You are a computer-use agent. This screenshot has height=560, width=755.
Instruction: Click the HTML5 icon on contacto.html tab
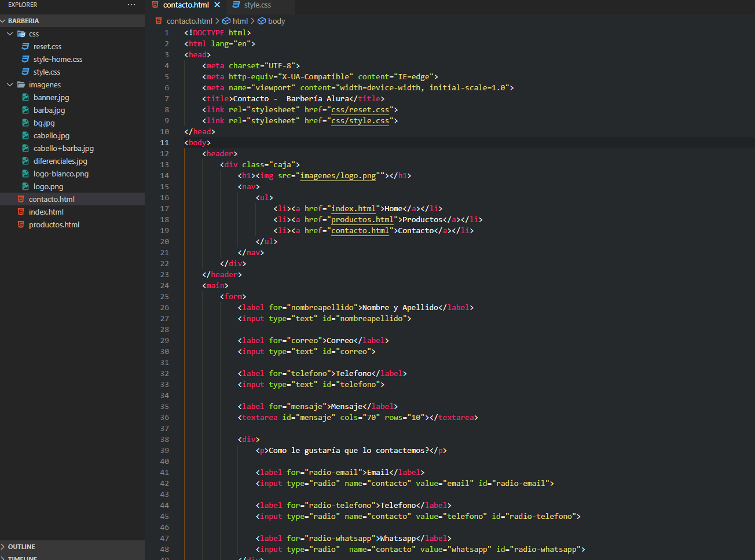tap(155, 5)
